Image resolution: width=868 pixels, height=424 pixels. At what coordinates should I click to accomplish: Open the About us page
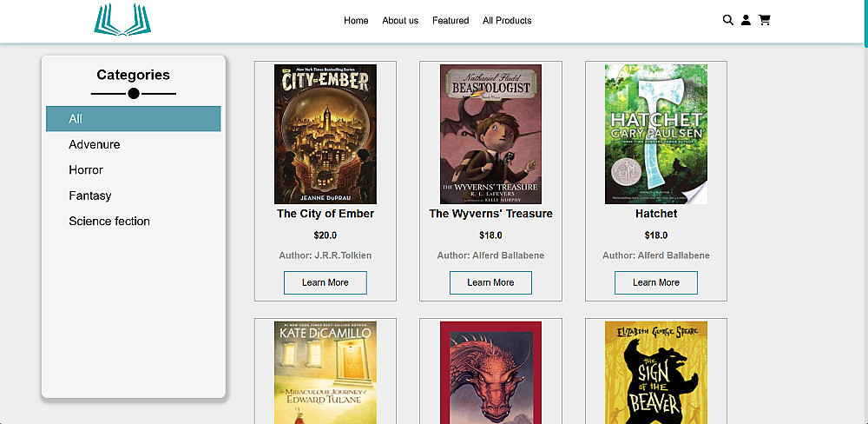(x=400, y=21)
